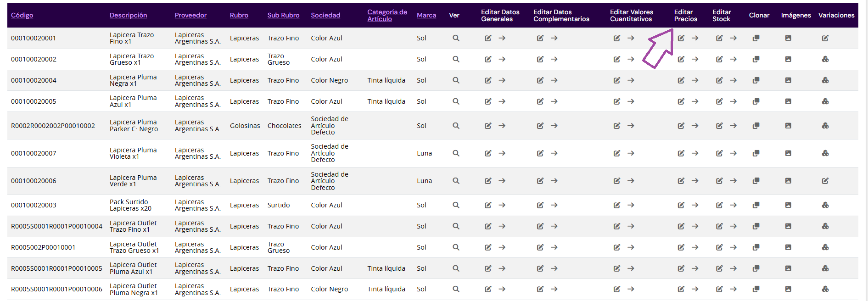Open images for article 000100020007

[x=788, y=153]
